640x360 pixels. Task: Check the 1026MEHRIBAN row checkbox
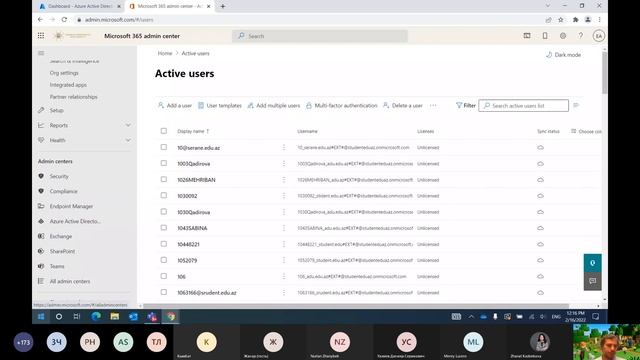[164, 179]
